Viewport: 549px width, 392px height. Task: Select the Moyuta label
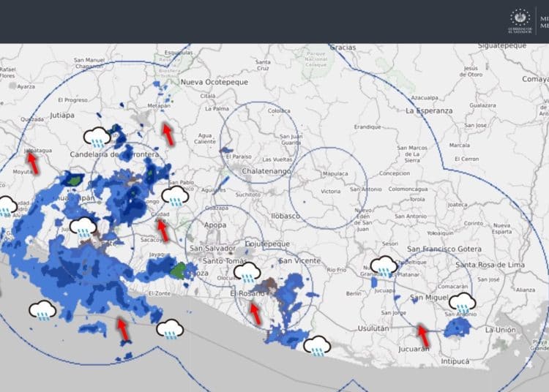coord(23,172)
